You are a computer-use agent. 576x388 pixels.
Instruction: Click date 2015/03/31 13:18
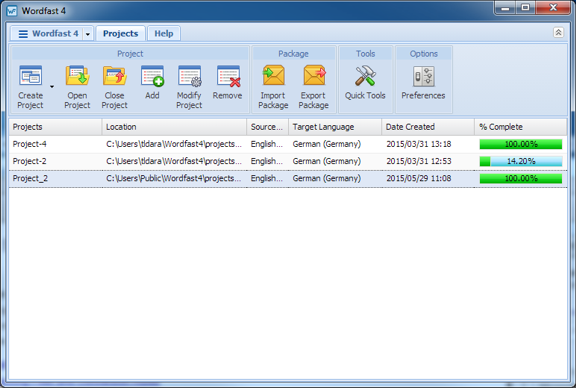(x=419, y=144)
